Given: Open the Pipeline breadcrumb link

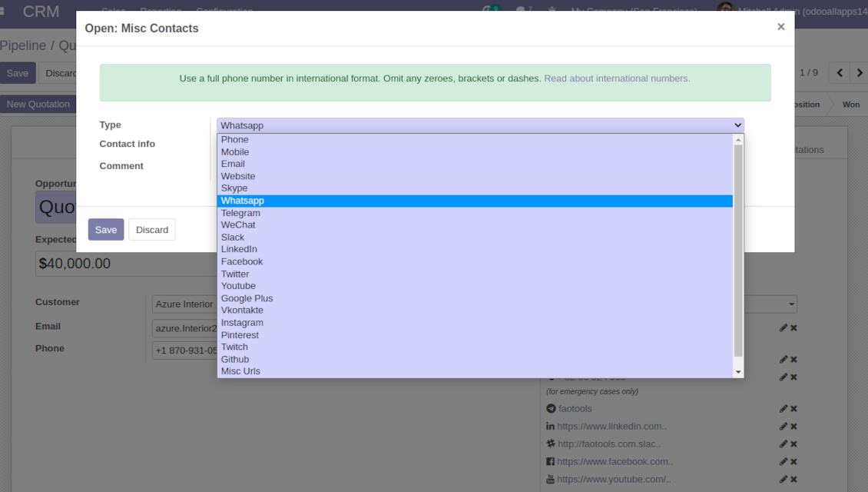Looking at the screenshot, I should [23, 45].
